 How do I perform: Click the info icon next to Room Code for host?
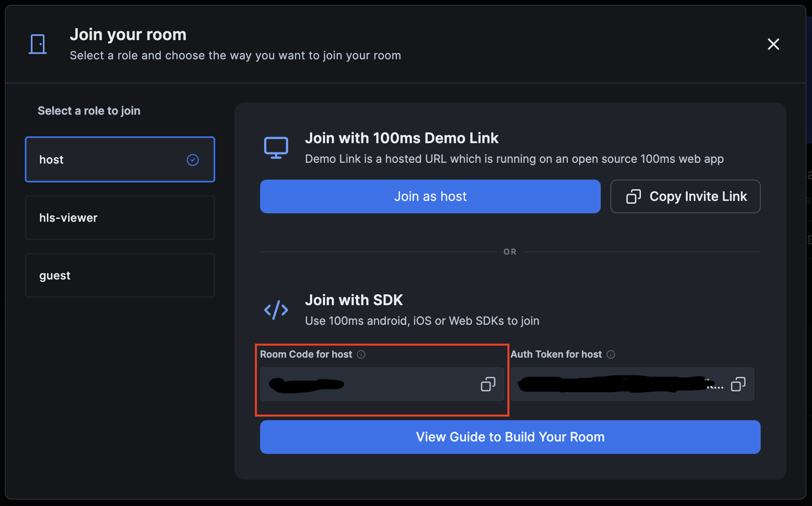click(362, 354)
